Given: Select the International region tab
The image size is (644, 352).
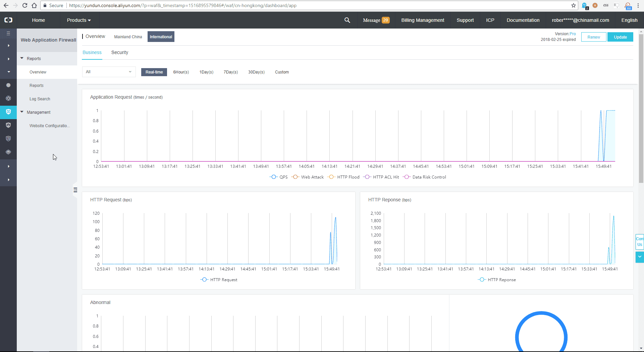Looking at the screenshot, I should coord(161,37).
